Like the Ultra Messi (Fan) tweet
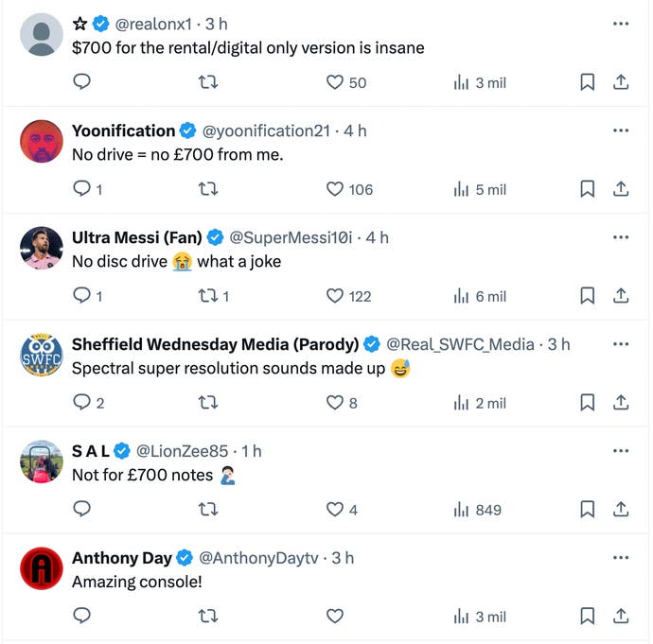 pos(335,296)
